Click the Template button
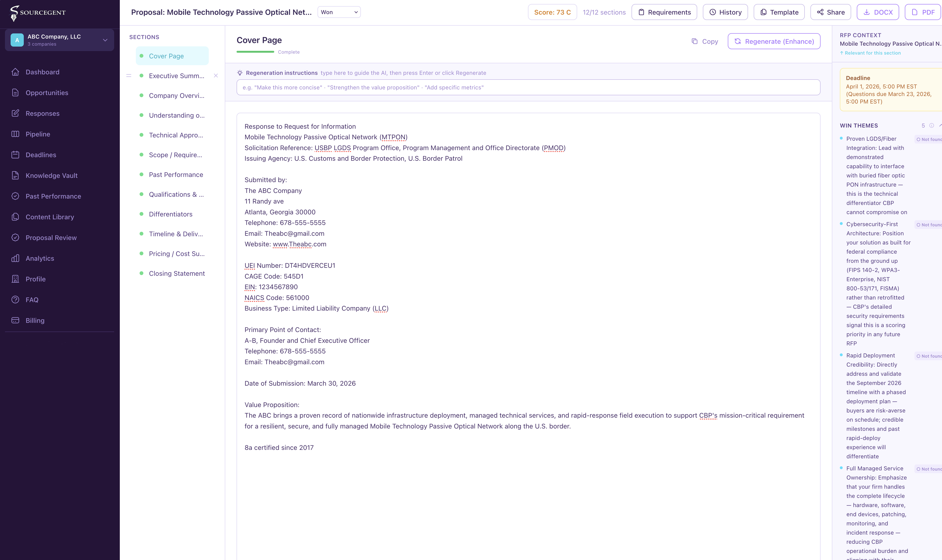The height and width of the screenshot is (560, 942). (779, 12)
